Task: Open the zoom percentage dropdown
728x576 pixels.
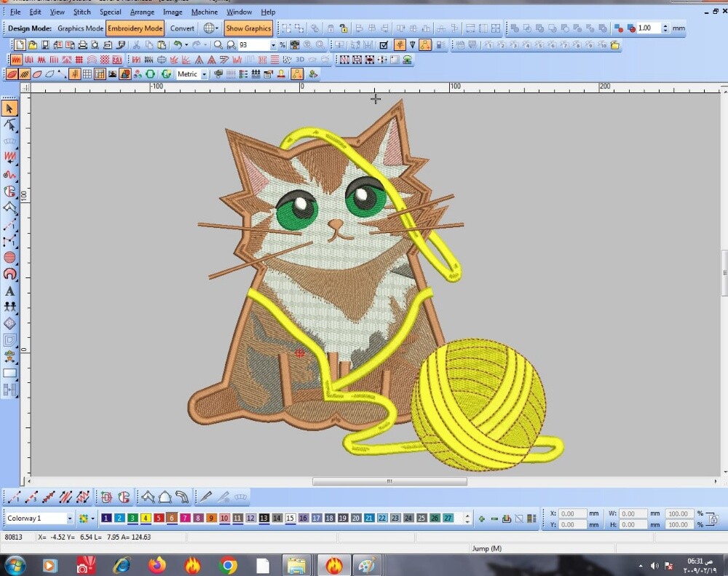Action: [x=273, y=45]
